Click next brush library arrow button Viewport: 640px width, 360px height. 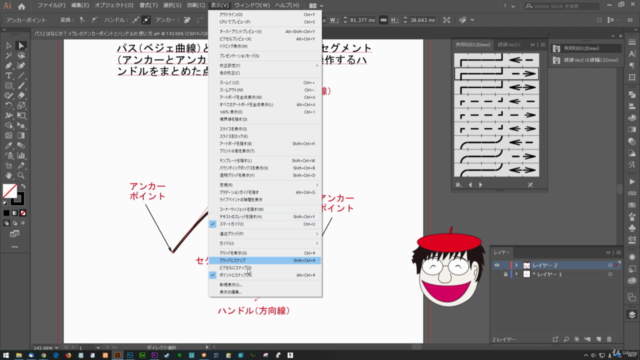click(481, 185)
